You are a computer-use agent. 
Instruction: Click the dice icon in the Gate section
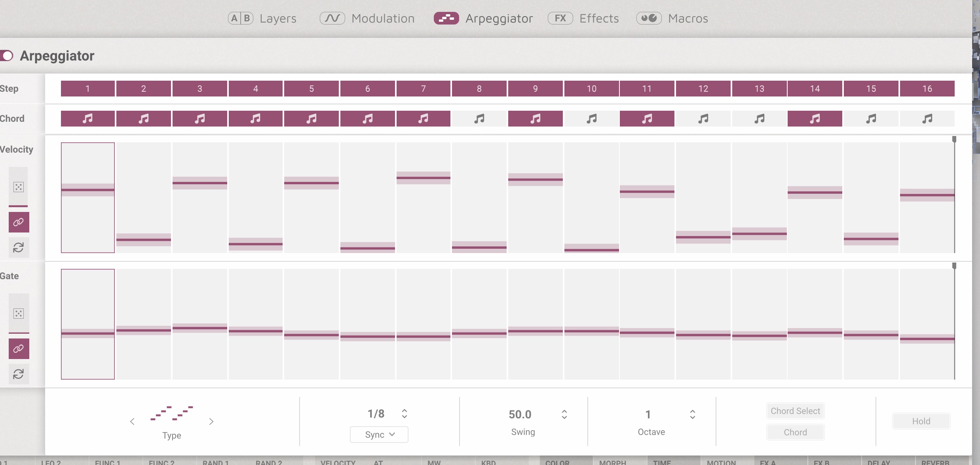pos(18,313)
